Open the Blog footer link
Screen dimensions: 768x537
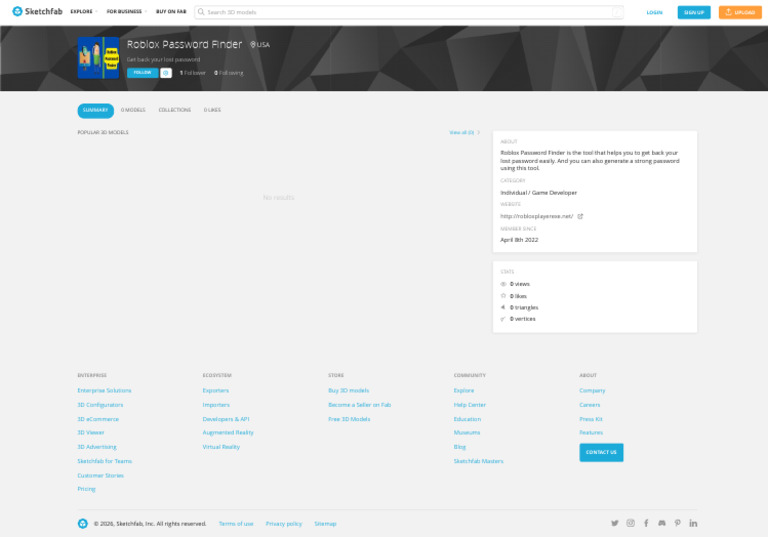click(460, 447)
